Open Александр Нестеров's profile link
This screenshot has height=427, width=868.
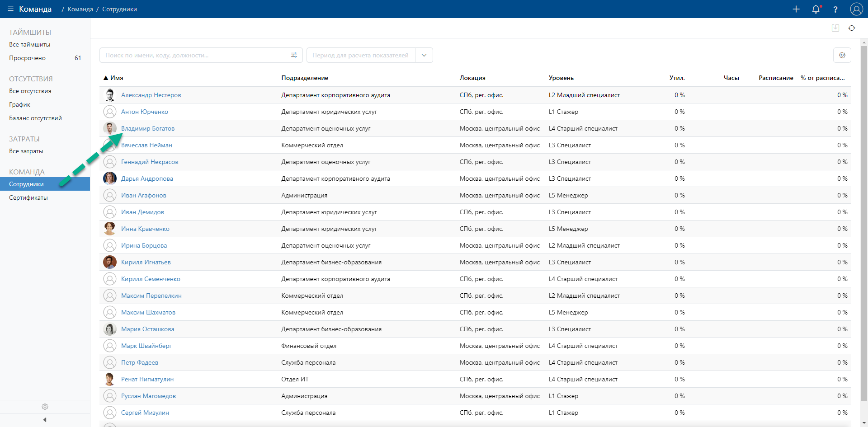coord(151,95)
